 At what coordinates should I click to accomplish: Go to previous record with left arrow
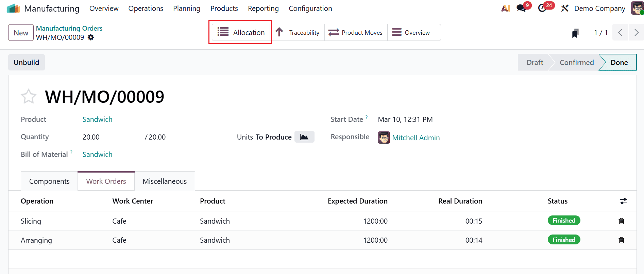point(621,33)
